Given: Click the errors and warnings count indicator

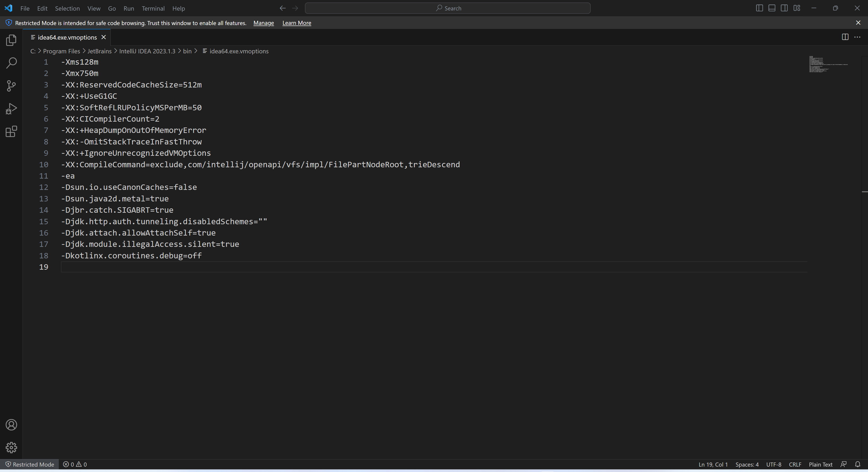Looking at the screenshot, I should [x=75, y=464].
